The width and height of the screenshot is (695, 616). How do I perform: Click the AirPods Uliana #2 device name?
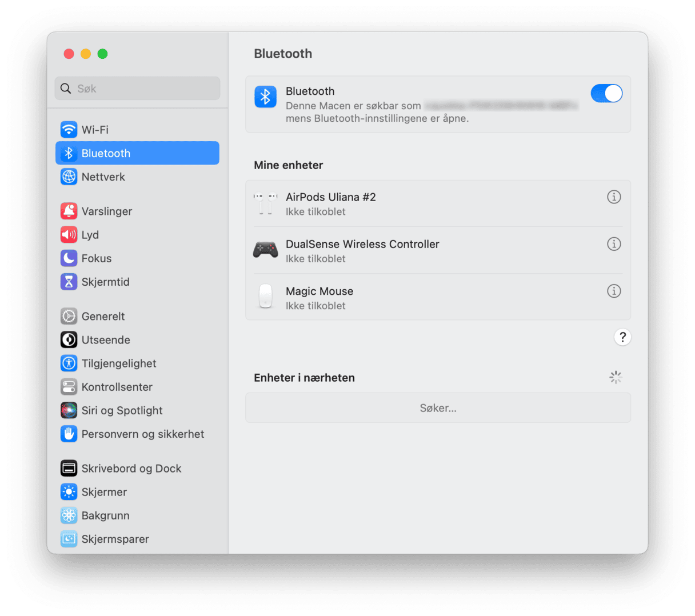(331, 197)
